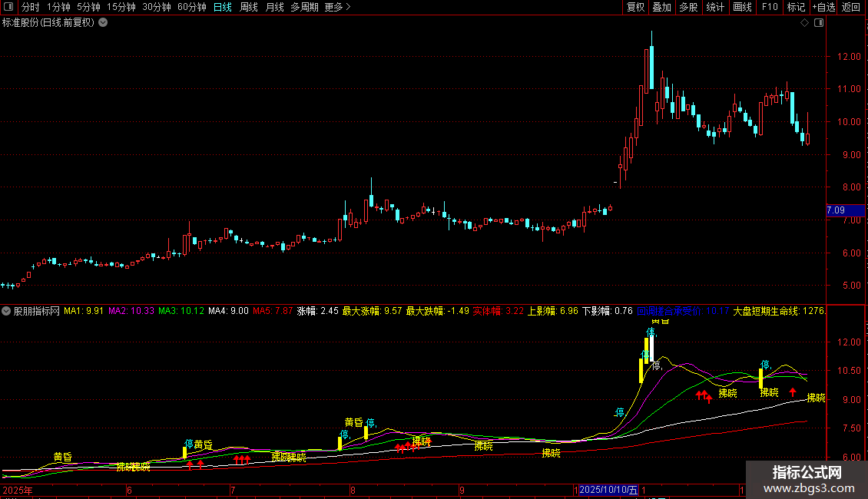Image resolution: width=868 pixels, height=499 pixels.
Task: Click the 大盘短期生命线 readout
Action: pyautogui.click(x=780, y=311)
